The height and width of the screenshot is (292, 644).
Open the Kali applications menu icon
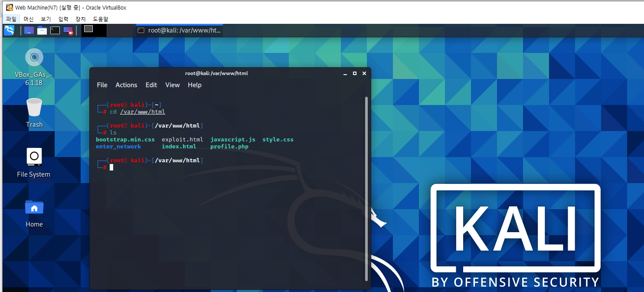tap(9, 30)
